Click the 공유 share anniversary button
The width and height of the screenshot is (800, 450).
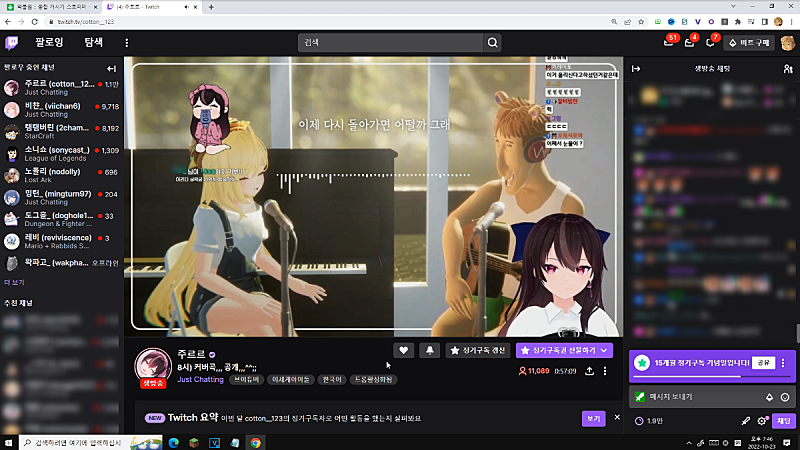[x=763, y=363]
